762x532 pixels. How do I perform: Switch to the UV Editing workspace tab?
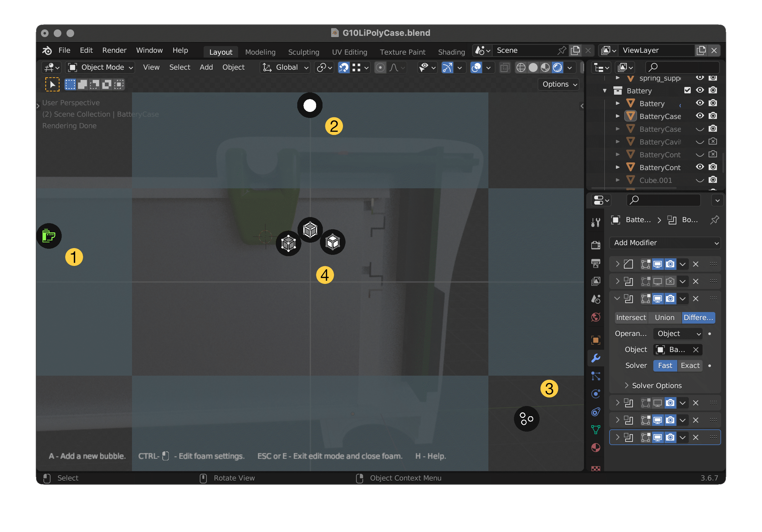tap(349, 52)
